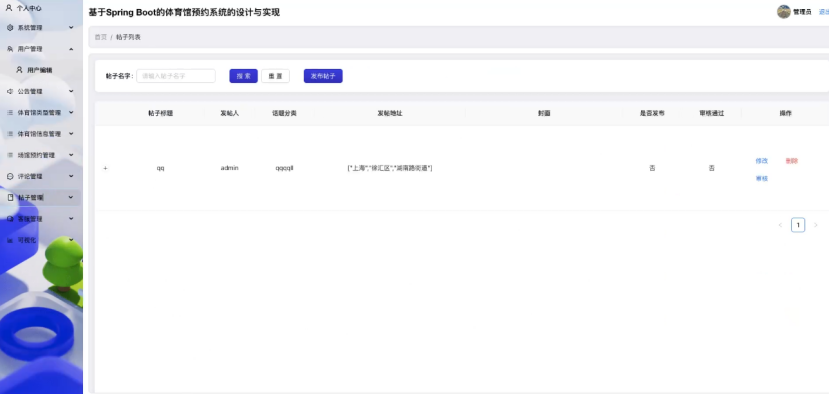Click the 发布帖子 publish post button

click(x=323, y=76)
